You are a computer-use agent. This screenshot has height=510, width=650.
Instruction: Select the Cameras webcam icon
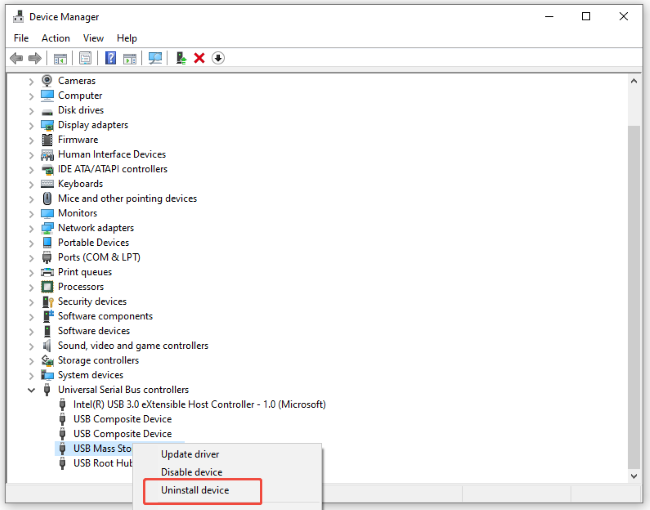[x=47, y=80]
